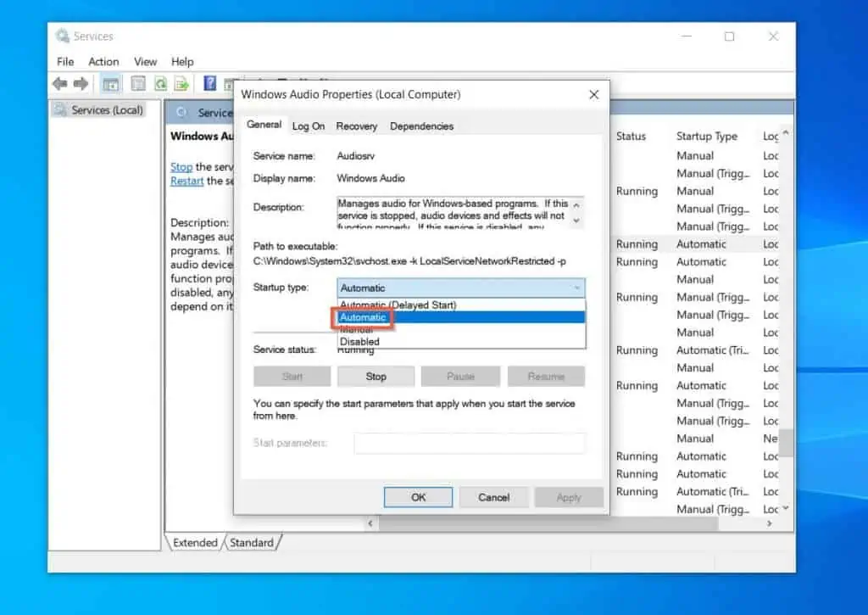Click the Audiosrv service name value

coord(355,156)
